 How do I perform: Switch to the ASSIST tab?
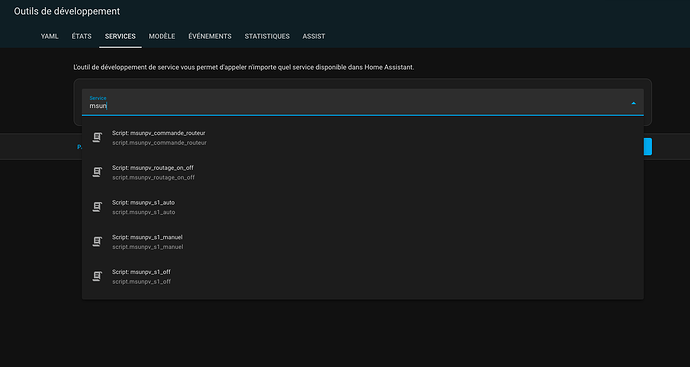pos(314,37)
